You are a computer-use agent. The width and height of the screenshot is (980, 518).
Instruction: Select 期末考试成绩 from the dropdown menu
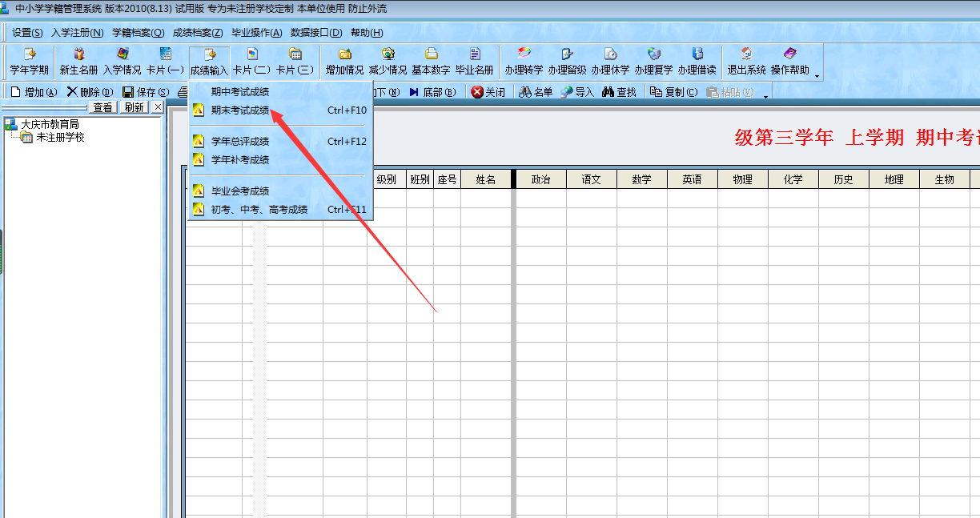(x=239, y=110)
